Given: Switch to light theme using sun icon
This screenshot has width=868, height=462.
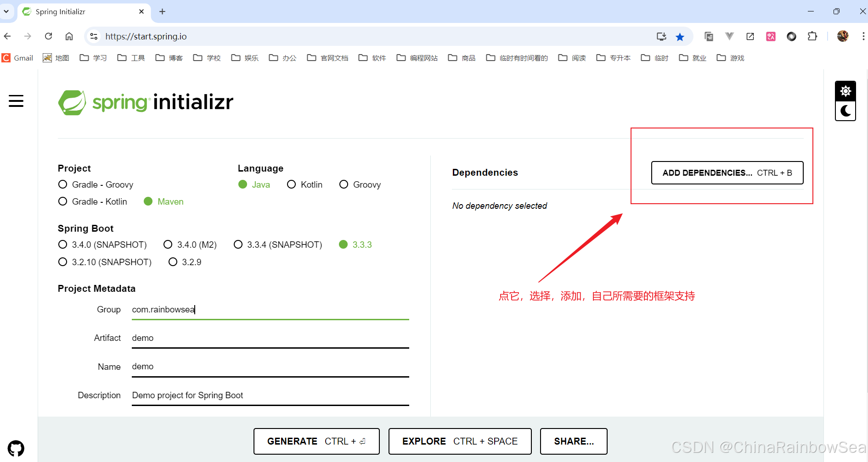Looking at the screenshot, I should [845, 90].
